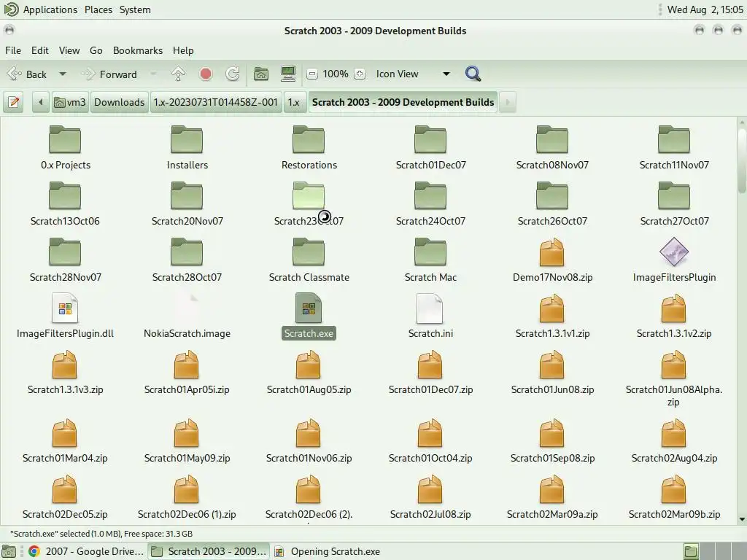Select the Scratch13Oct06 folder icon

coord(65,195)
